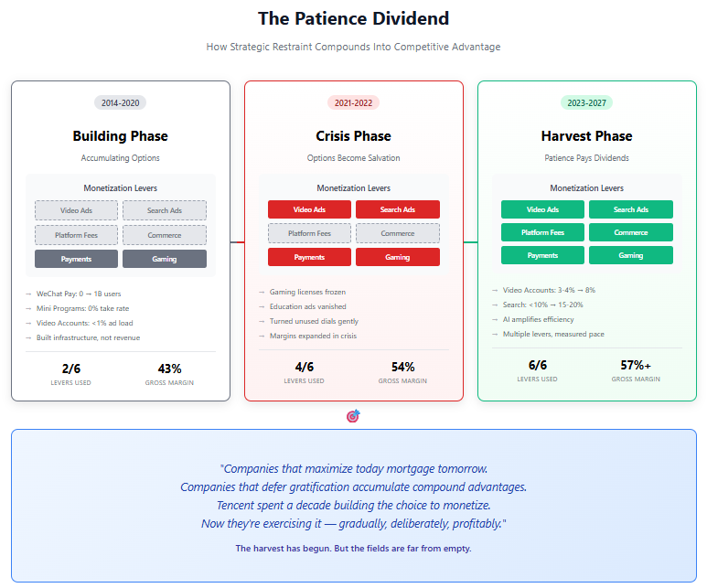Click the Tencent quote text block
The image size is (707, 588).
coord(353,496)
